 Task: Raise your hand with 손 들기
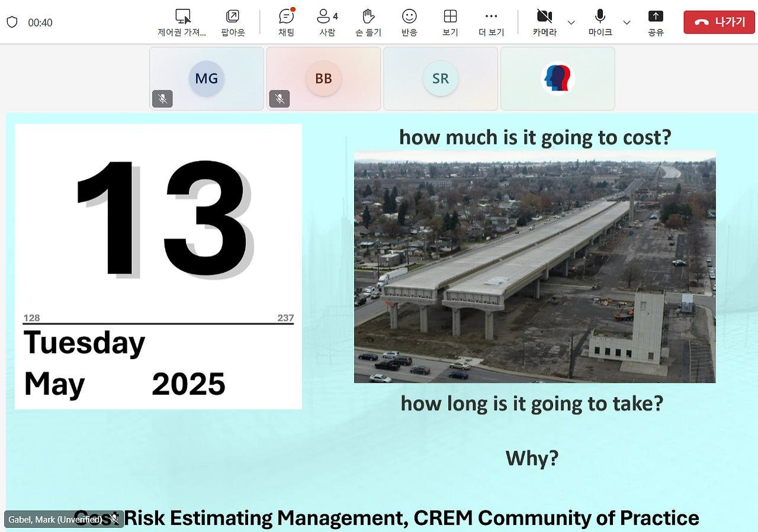[368, 22]
